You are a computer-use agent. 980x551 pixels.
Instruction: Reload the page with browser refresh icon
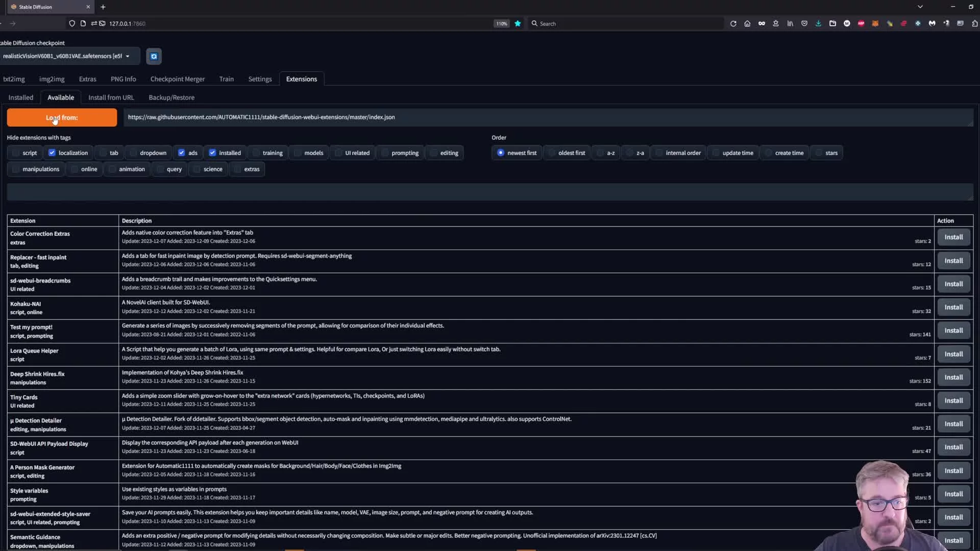(x=733, y=23)
